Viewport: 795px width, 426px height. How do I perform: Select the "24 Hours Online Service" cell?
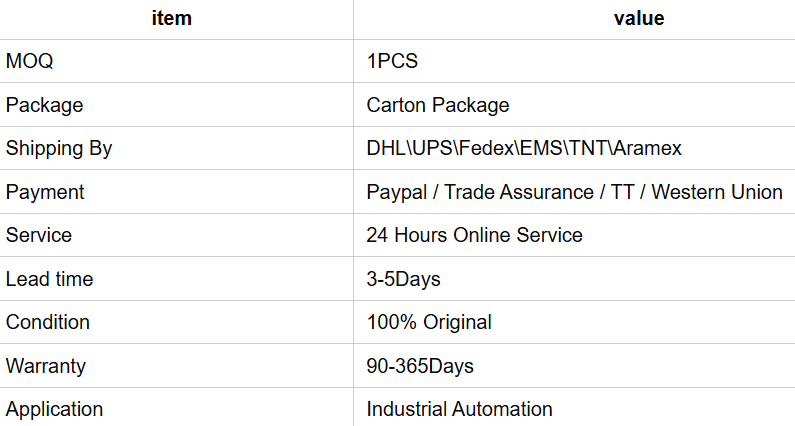coord(474,235)
